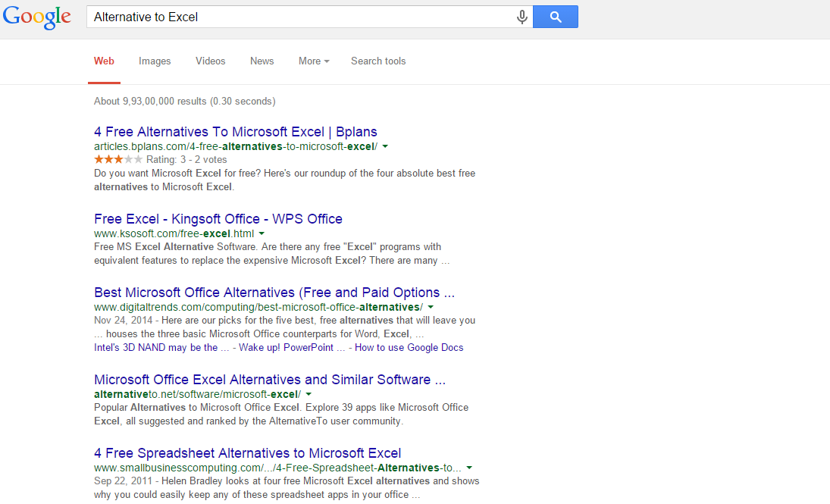Click the 'Rating: 3 - 2 votes' text
This screenshot has width=830, height=504.
tap(186, 159)
